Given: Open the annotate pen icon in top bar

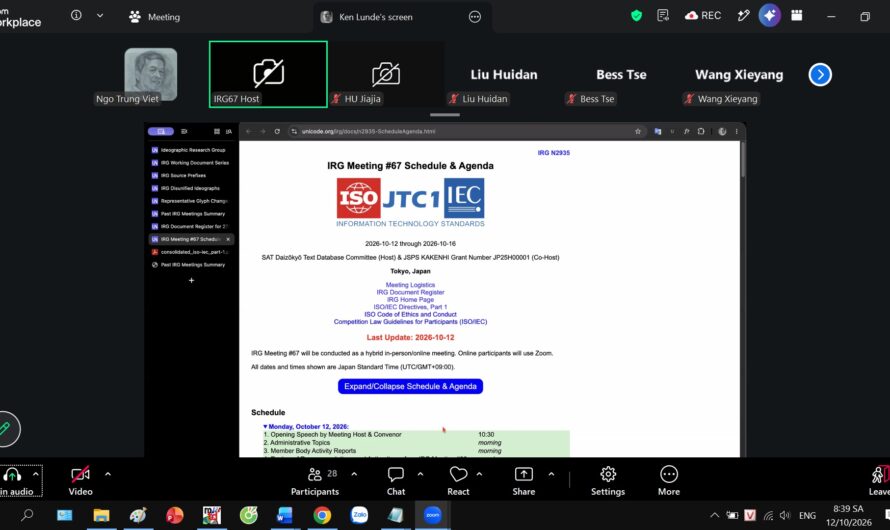Looking at the screenshot, I should 743,16.
